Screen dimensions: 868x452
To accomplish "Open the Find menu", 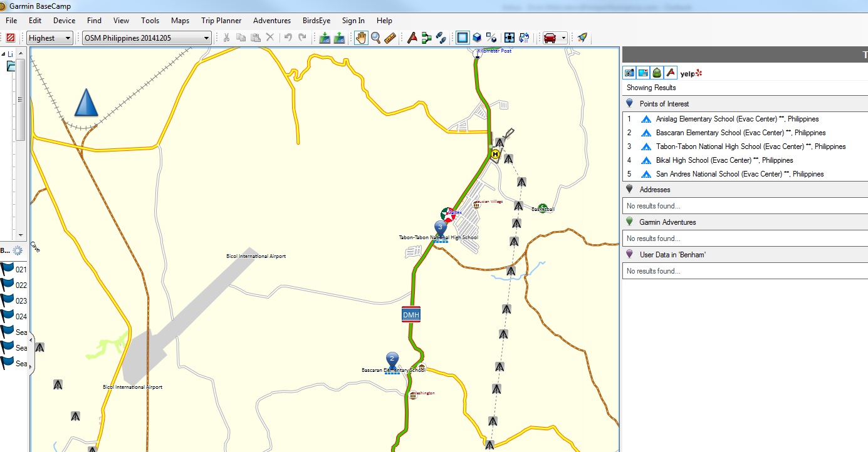I will [x=94, y=21].
